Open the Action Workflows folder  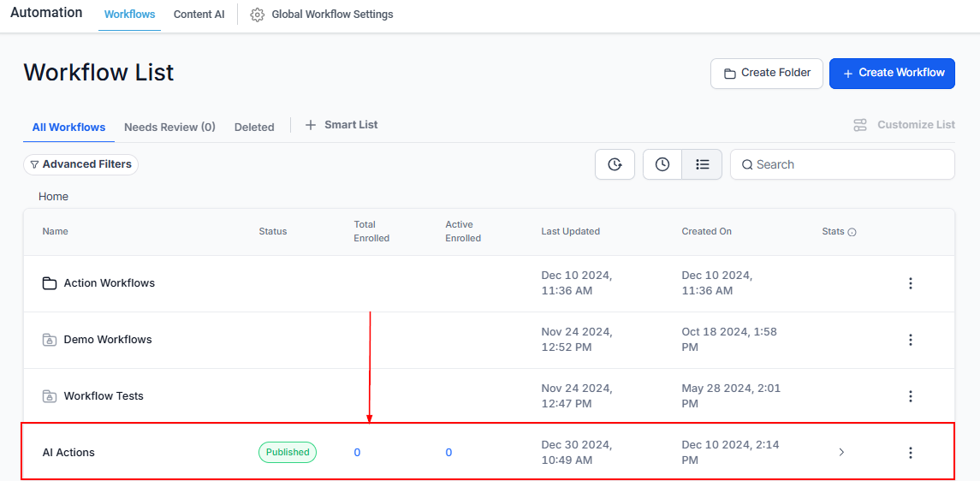pyautogui.click(x=109, y=283)
